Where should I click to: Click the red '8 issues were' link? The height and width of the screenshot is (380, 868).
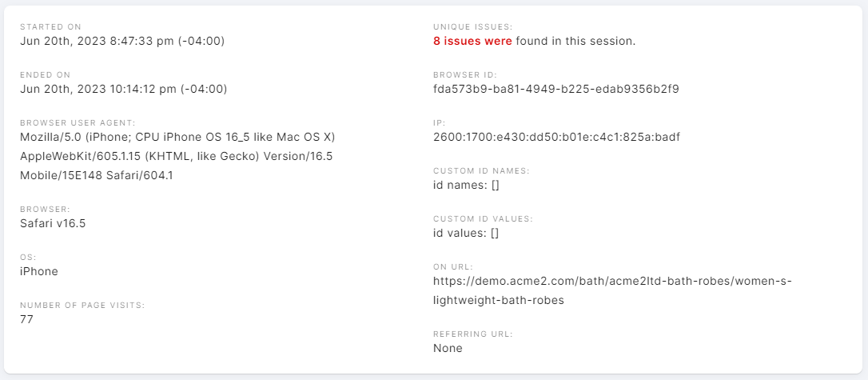[x=472, y=41]
